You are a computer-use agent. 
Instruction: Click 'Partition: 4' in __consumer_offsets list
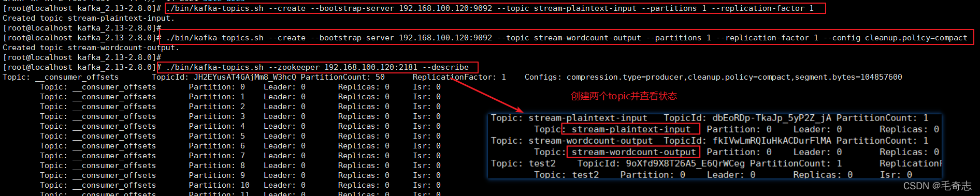[x=217, y=126]
